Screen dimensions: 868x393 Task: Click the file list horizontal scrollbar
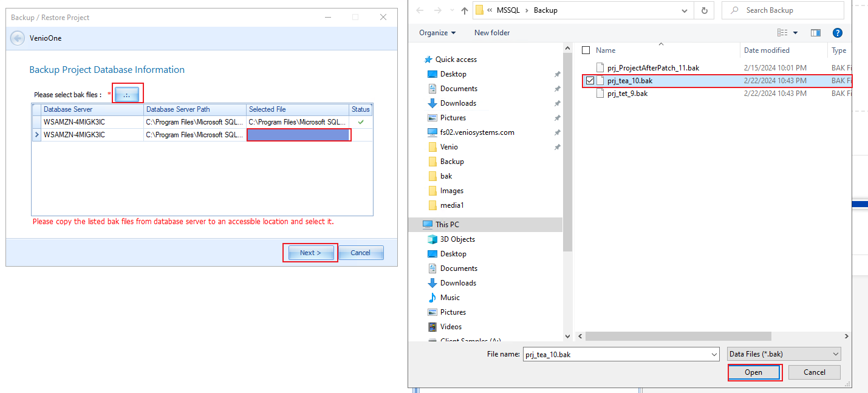pos(678,336)
